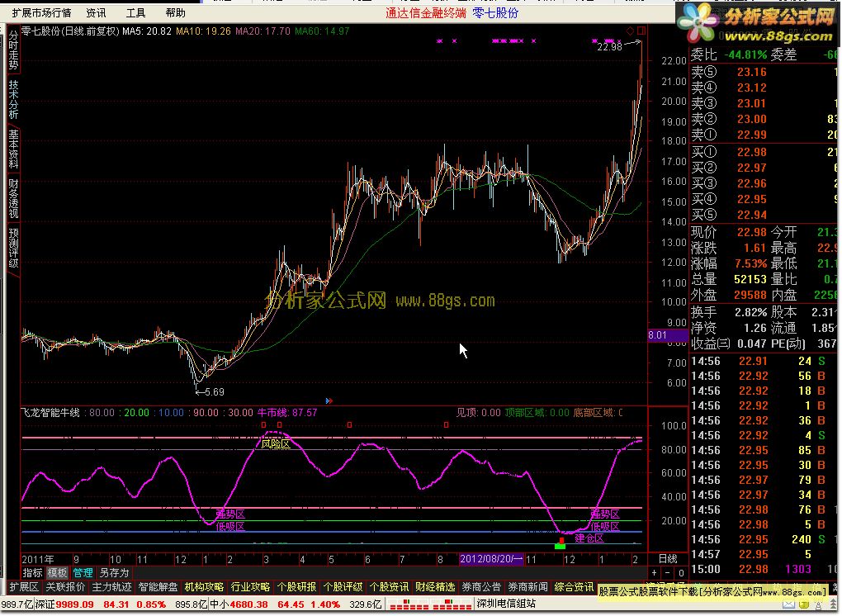The height and width of the screenshot is (616, 842).
Task: Click the 零七股份 stock name in title
Action: (x=495, y=12)
